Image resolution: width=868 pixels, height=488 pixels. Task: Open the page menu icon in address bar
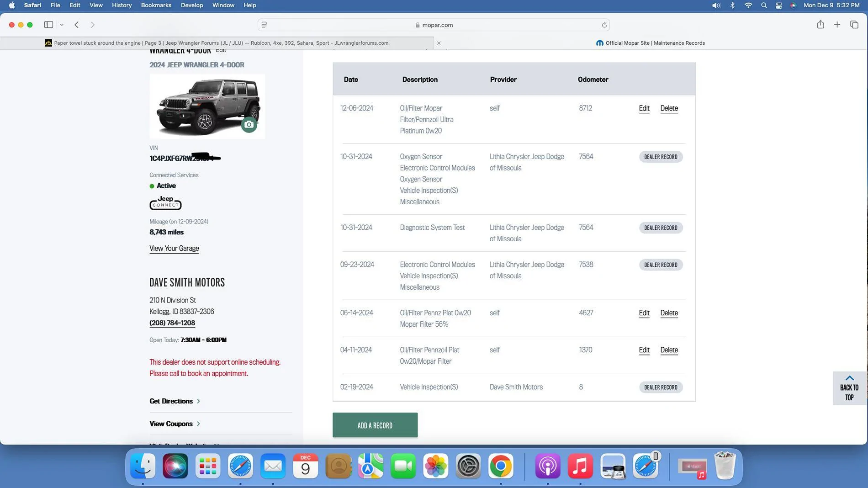264,25
